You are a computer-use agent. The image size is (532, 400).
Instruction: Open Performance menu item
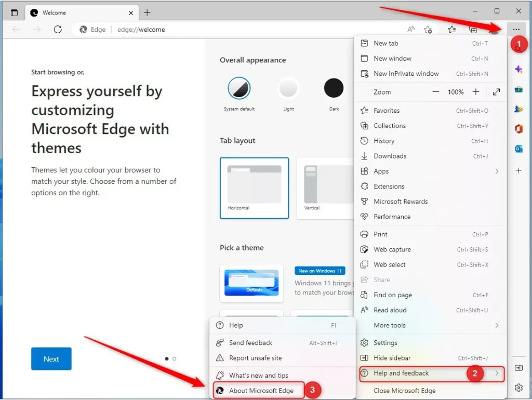(x=430, y=217)
